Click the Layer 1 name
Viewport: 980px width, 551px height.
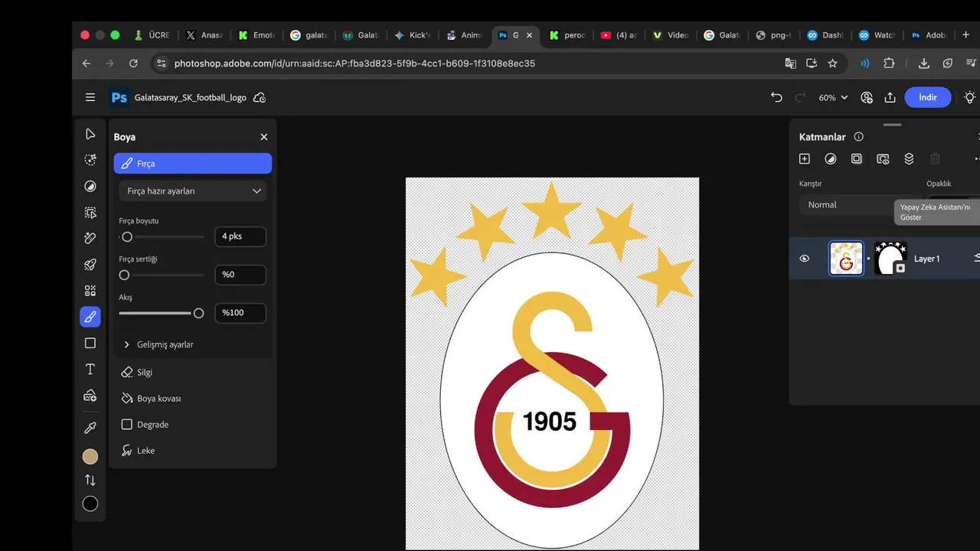[x=926, y=259]
